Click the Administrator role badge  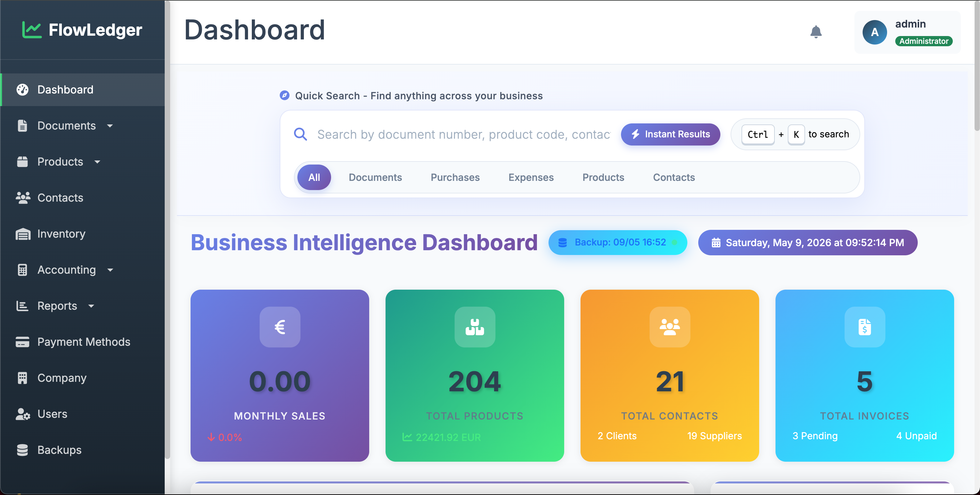924,41
